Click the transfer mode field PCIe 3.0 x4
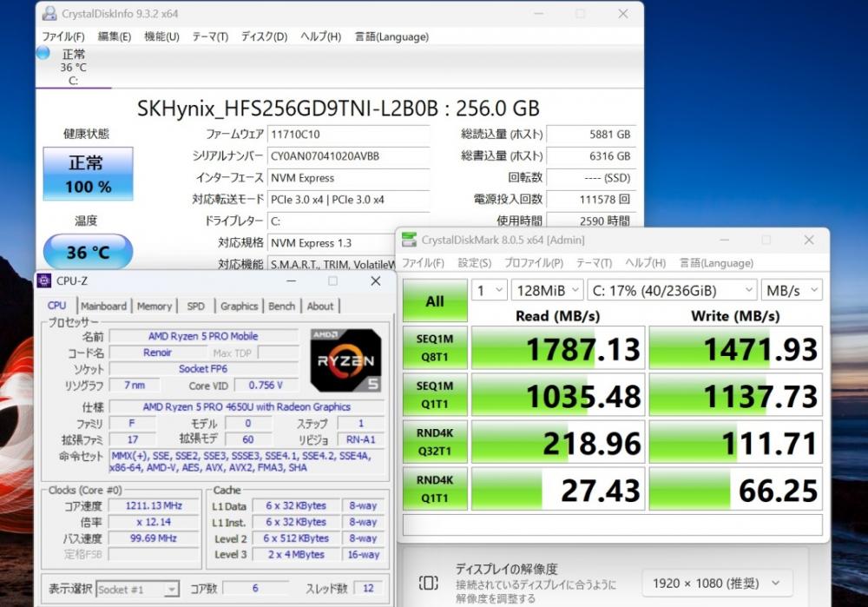 pyautogui.click(x=348, y=200)
